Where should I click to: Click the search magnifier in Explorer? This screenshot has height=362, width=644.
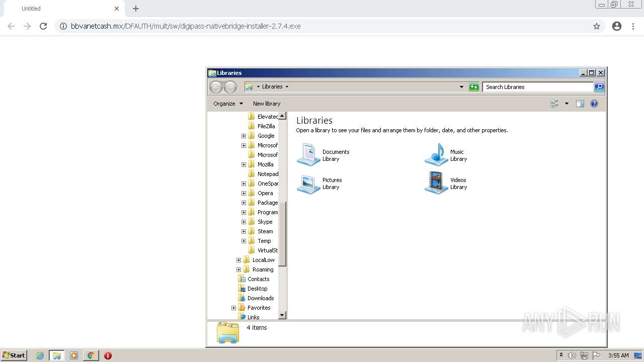599,87
